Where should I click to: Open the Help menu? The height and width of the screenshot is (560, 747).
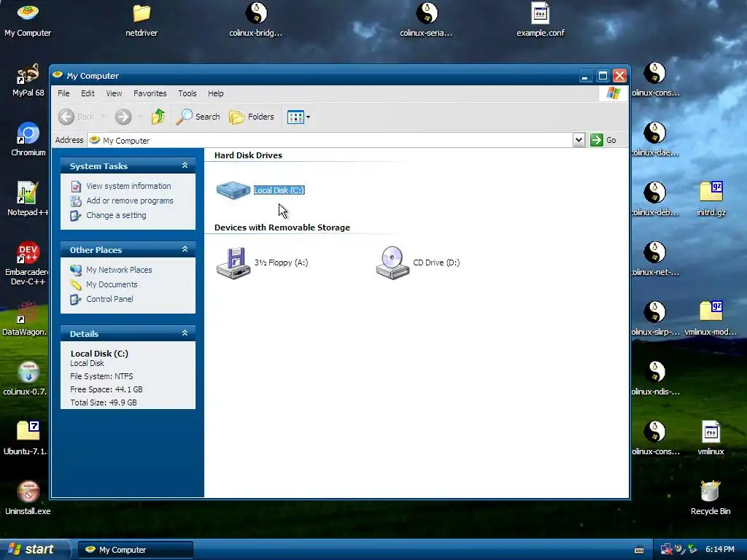(215, 93)
